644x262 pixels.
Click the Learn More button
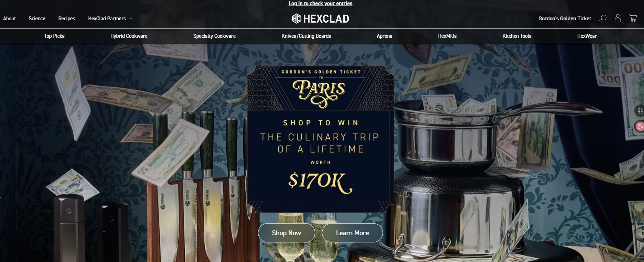(352, 233)
